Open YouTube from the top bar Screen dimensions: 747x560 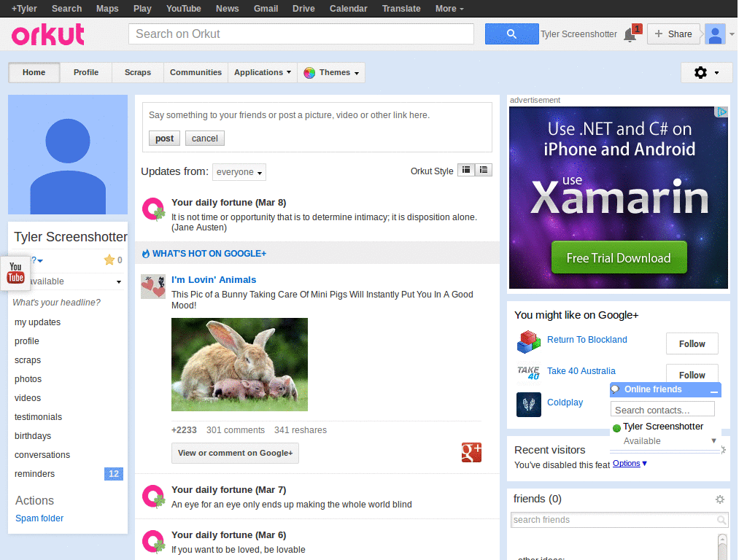coord(183,9)
